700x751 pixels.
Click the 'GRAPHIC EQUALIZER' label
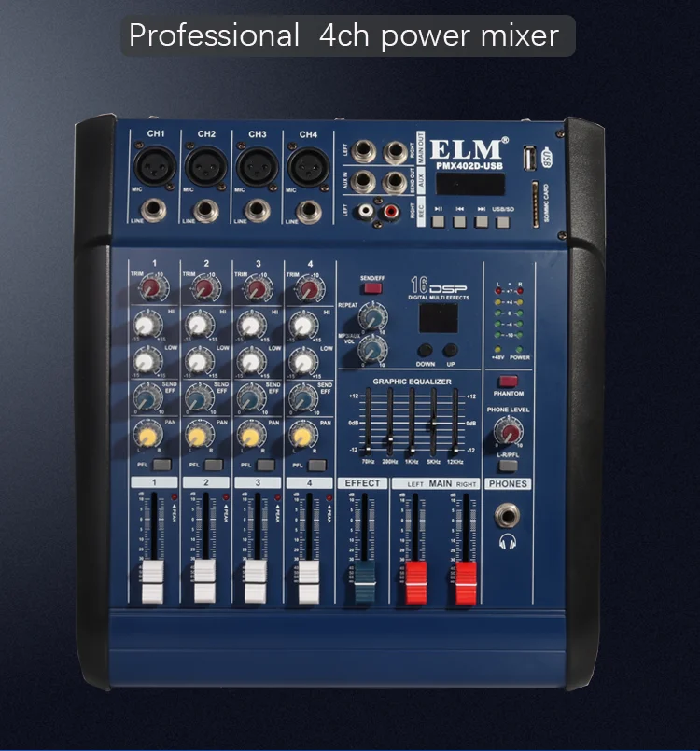(x=412, y=382)
